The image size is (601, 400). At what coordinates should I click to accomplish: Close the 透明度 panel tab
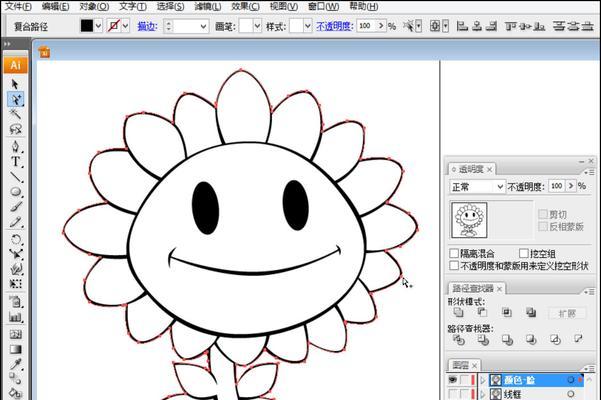coord(489,169)
